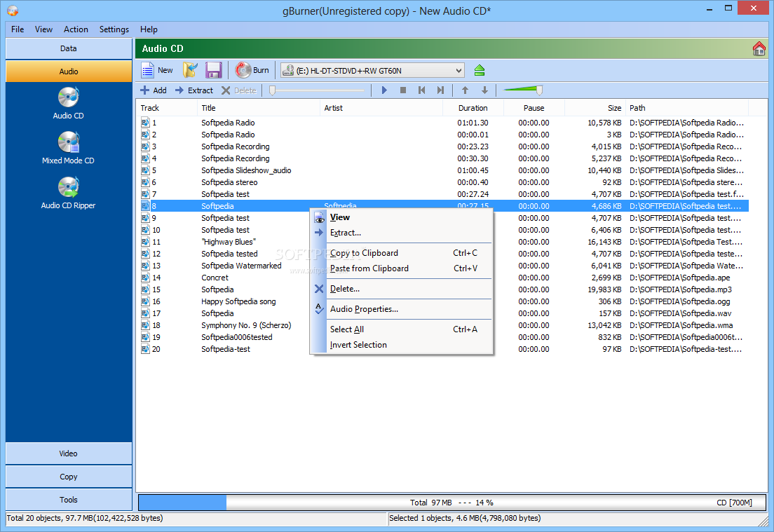Select track 11 "Highway Blues"
The width and height of the screenshot is (774, 532).
click(443, 242)
